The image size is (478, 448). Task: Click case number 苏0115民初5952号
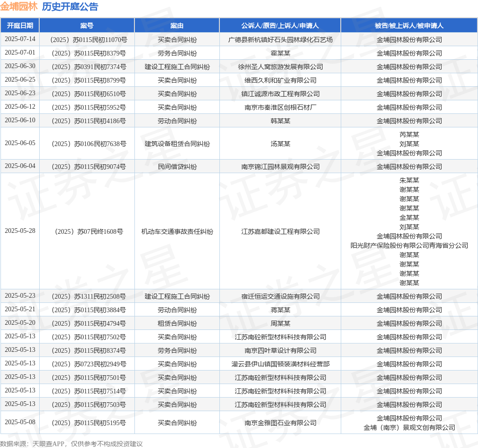click(x=89, y=107)
